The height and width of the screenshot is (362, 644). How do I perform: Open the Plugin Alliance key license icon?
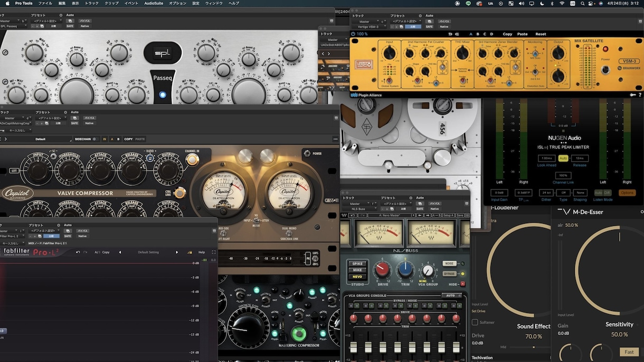[x=632, y=95]
